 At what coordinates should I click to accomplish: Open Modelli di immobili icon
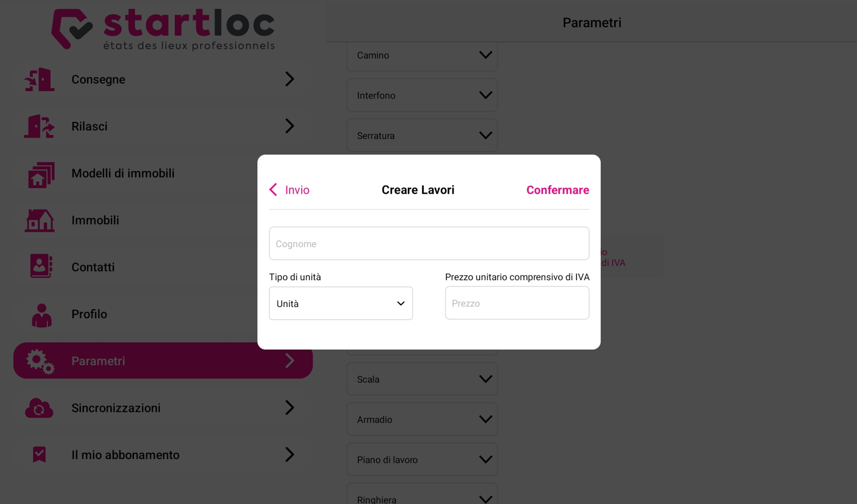point(41,174)
